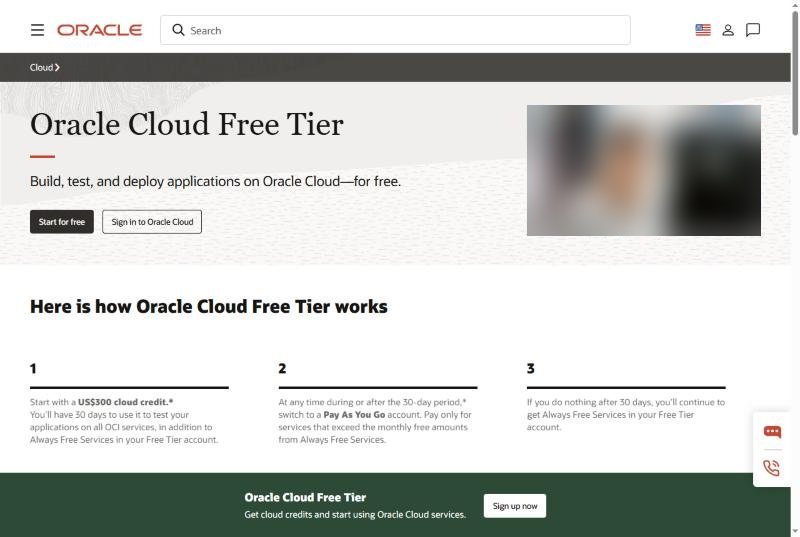Click the Oracle logo
The image size is (800, 537).
[99, 30]
